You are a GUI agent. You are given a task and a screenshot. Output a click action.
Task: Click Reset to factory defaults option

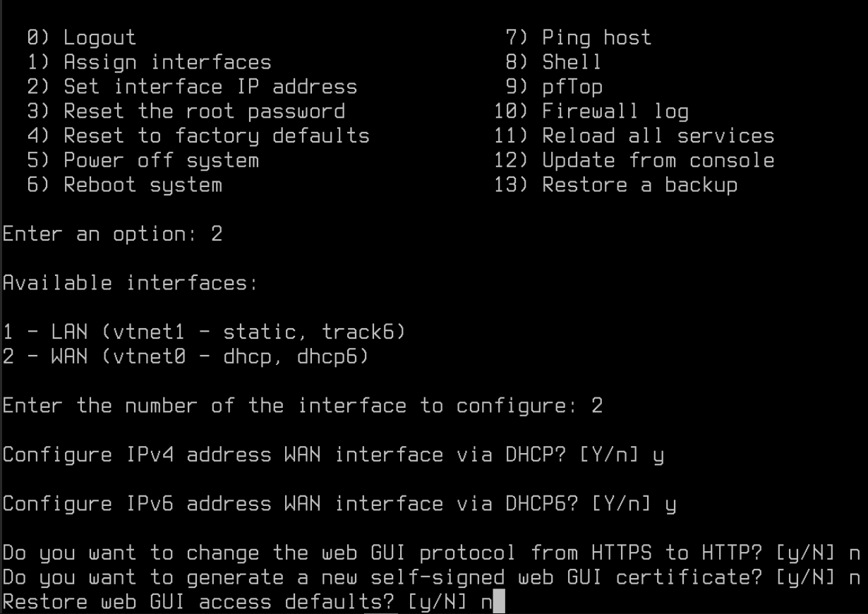tap(215, 136)
